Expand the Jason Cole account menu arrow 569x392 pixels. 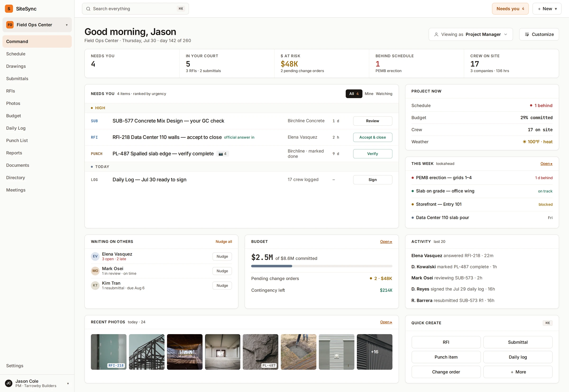coord(68,383)
